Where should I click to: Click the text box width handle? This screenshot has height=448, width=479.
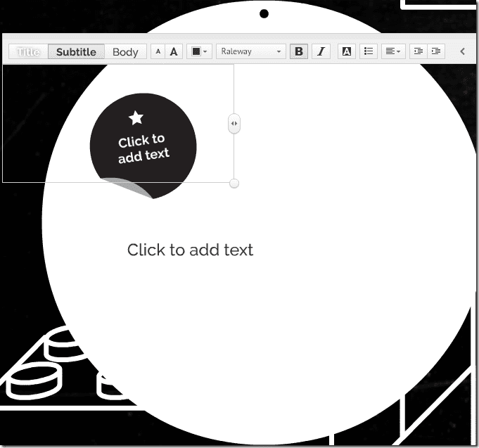point(234,123)
